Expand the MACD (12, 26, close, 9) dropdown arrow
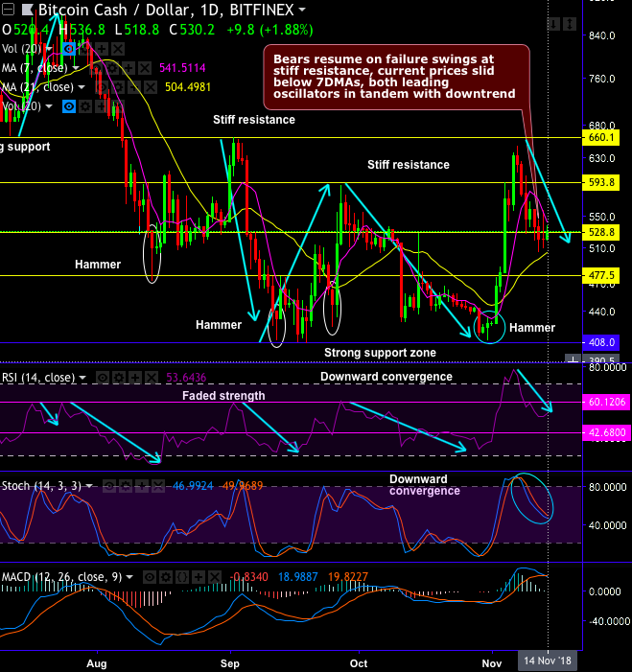Image resolution: width=632 pixels, height=672 pixels. pos(129,577)
